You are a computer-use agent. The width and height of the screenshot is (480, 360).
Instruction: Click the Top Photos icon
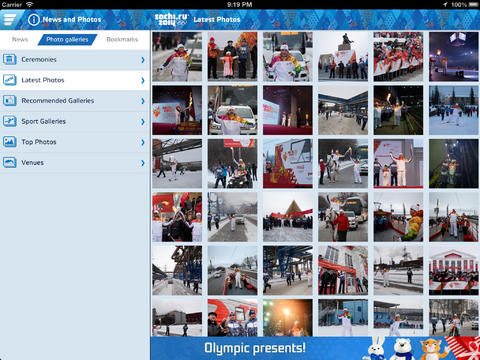(10, 142)
